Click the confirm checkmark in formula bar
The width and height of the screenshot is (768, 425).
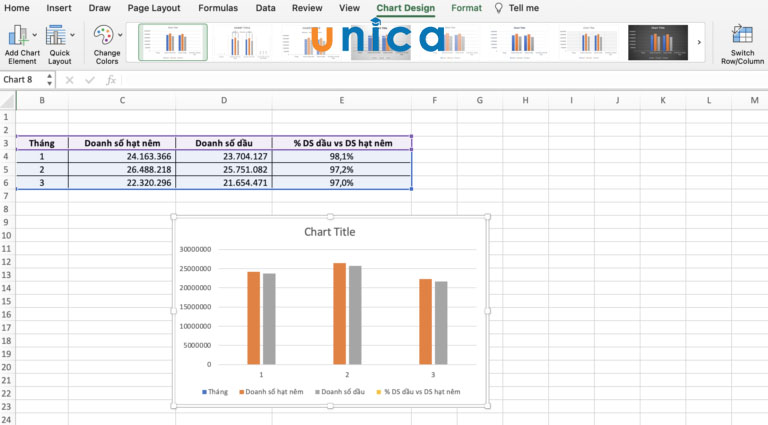[90, 80]
